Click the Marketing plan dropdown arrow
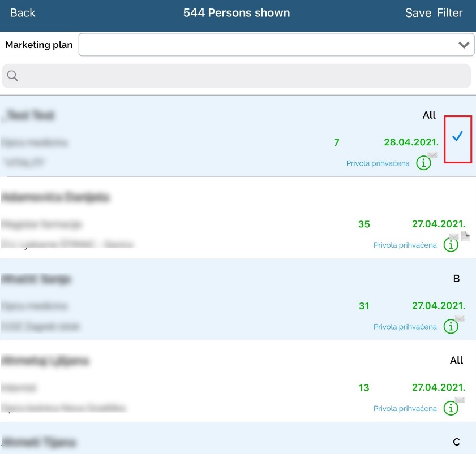Image resolution: width=476 pixels, height=454 pixels. (x=464, y=45)
